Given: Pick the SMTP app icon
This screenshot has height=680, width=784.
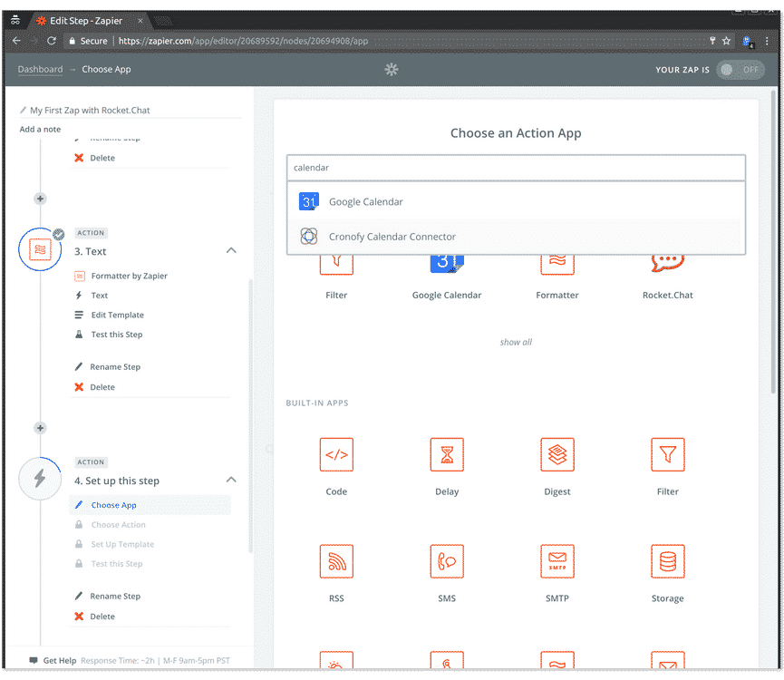Looking at the screenshot, I should coord(557,561).
